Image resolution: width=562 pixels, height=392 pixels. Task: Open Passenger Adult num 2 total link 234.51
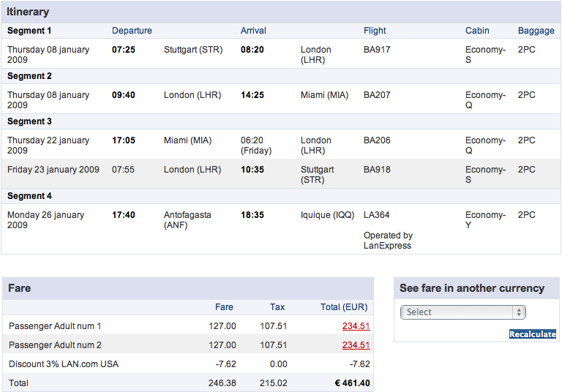click(x=356, y=345)
